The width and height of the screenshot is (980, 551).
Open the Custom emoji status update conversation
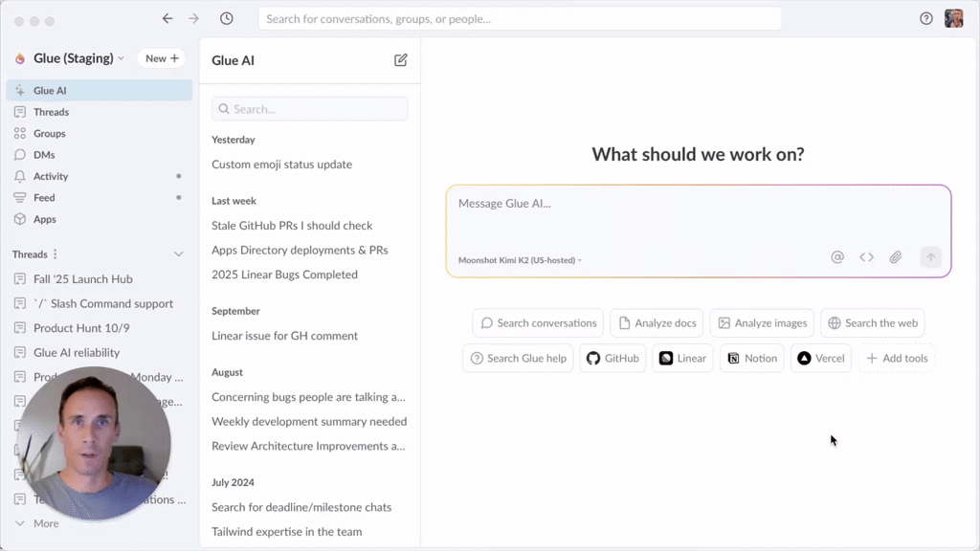tap(281, 165)
